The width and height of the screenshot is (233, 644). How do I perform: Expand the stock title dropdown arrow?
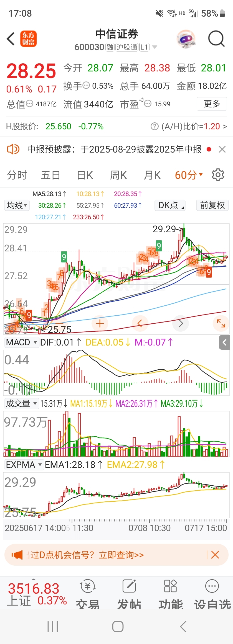tap(155, 47)
